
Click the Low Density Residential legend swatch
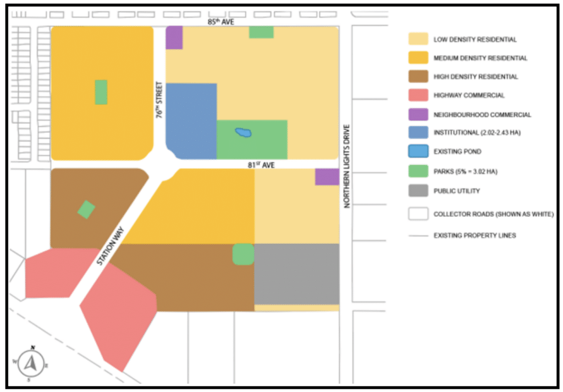[x=417, y=40]
